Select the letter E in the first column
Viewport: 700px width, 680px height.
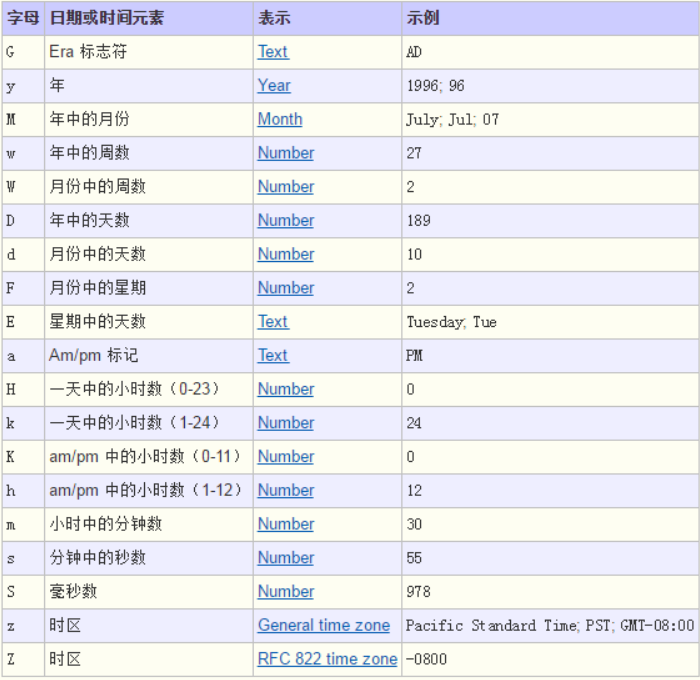click(11, 321)
